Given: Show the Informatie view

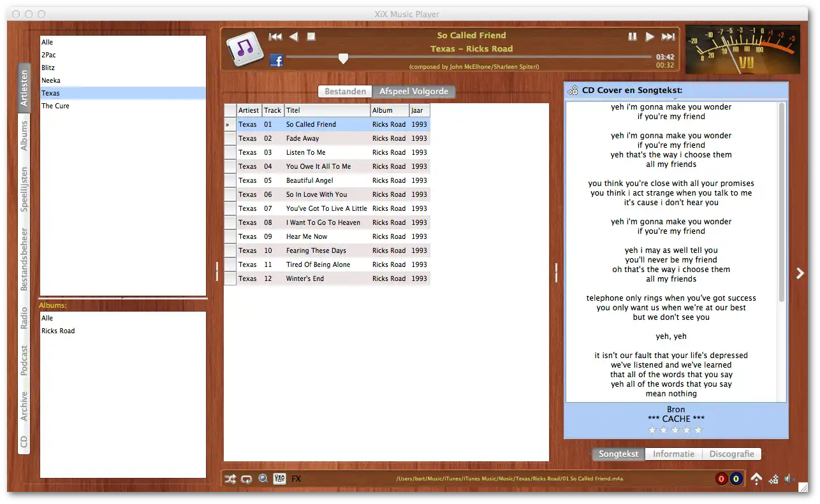Looking at the screenshot, I should tap(673, 454).
